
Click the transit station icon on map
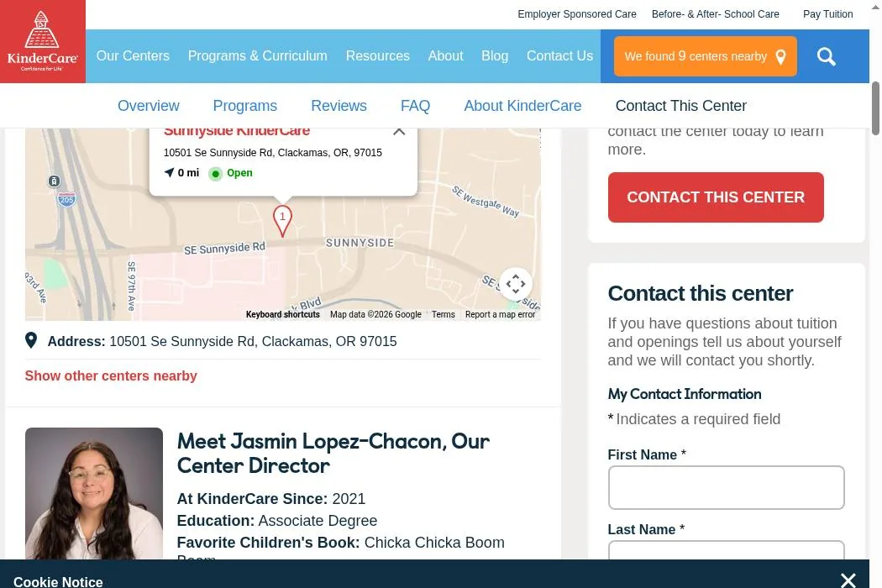click(x=54, y=181)
